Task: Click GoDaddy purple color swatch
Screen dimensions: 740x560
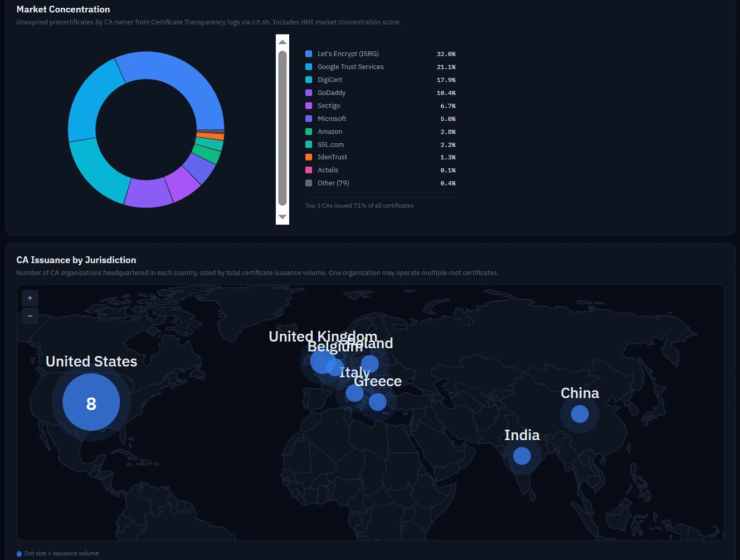Action: click(x=309, y=92)
